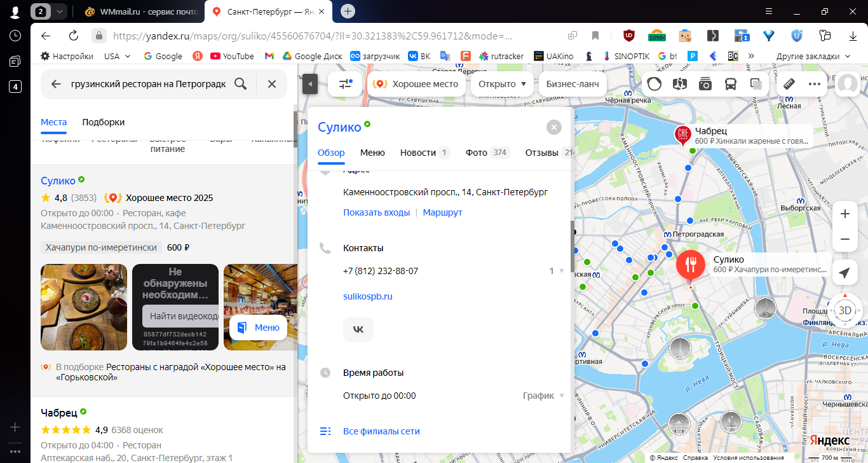This screenshot has height=463, width=868.
Task: Open the Другие закладки folder
Action: pos(813,56)
